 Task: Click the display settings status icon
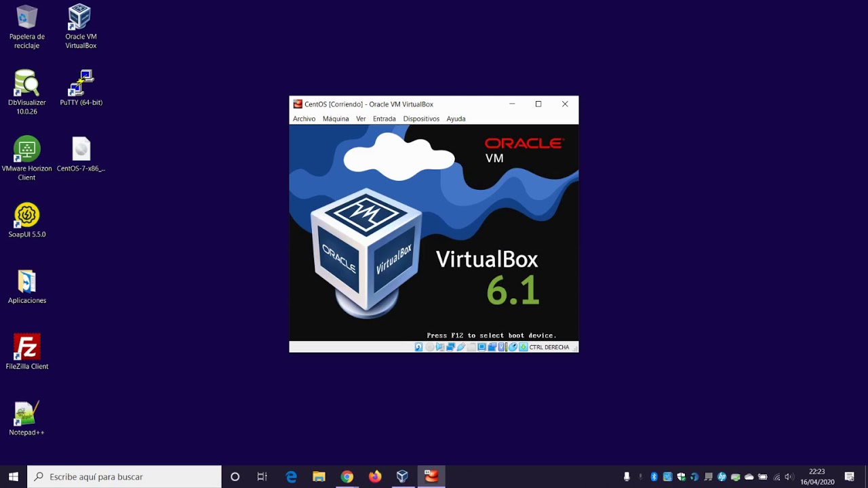click(481, 347)
